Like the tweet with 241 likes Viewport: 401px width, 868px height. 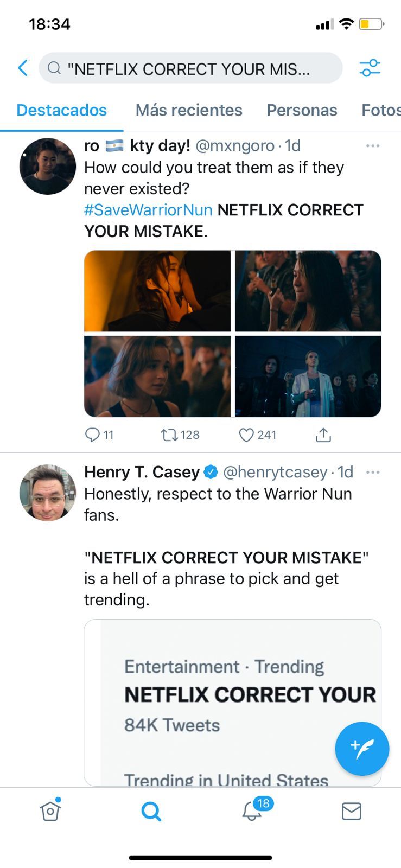coord(246,435)
